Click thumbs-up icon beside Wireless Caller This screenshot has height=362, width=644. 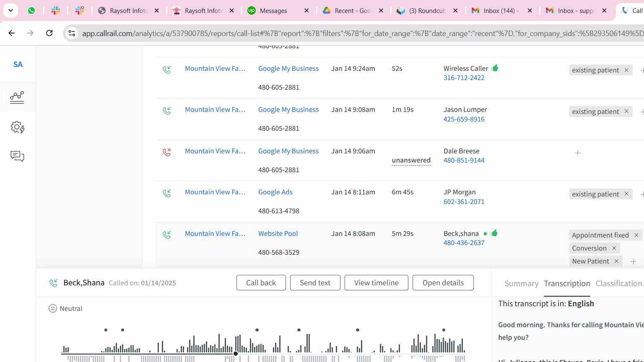click(x=495, y=68)
